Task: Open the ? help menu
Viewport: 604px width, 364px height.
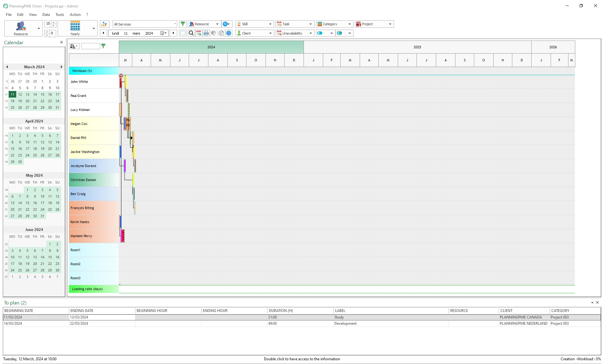Action: click(87, 15)
